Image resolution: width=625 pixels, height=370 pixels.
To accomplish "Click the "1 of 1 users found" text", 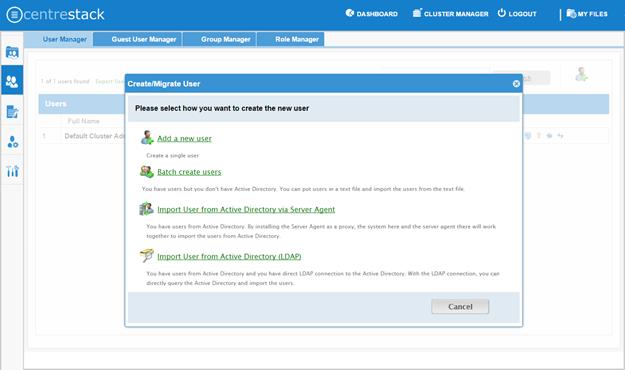I will 65,81.
